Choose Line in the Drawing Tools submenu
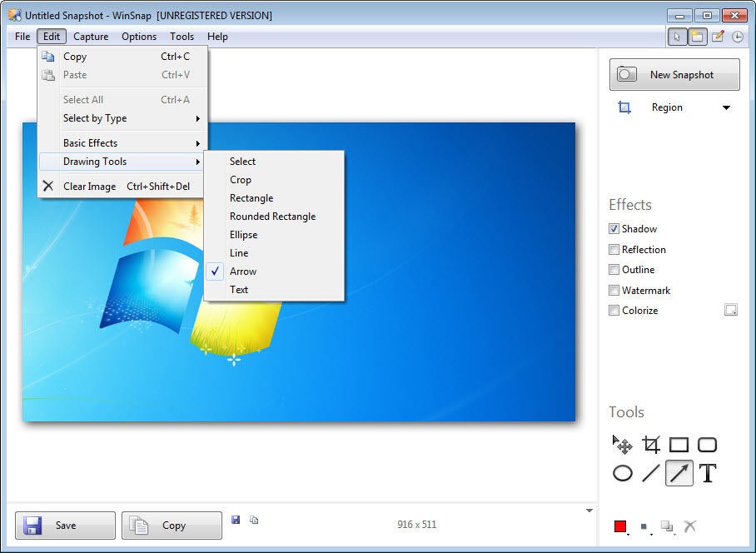756x553 pixels. click(274, 253)
